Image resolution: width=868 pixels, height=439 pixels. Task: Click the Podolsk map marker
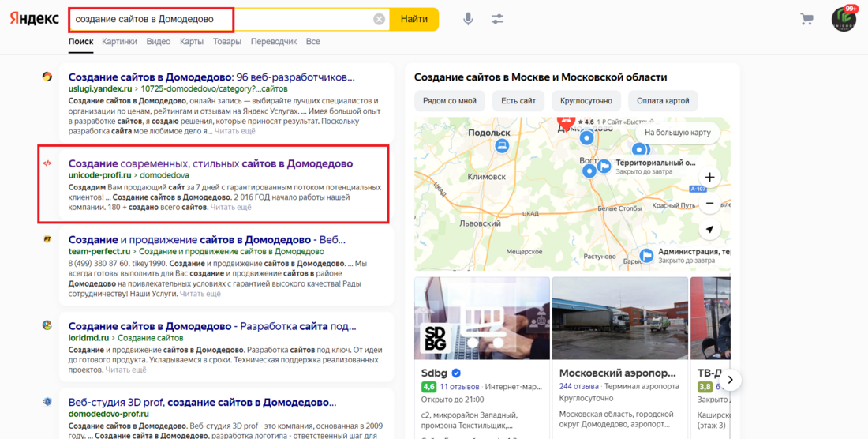tap(502, 145)
